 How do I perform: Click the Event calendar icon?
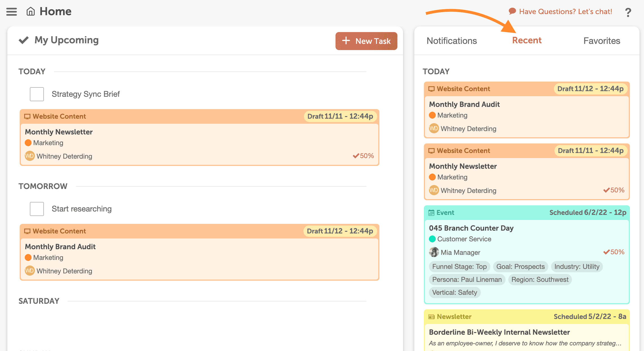[431, 213]
